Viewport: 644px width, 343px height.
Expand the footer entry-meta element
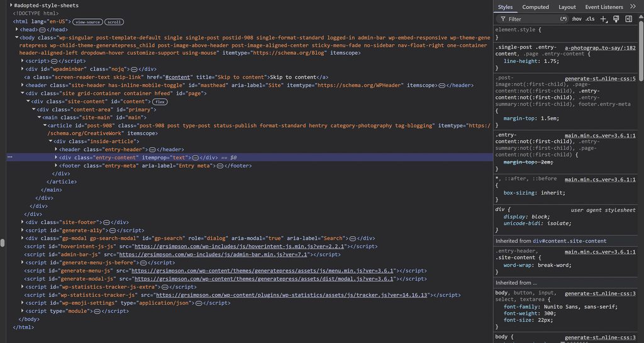56,166
